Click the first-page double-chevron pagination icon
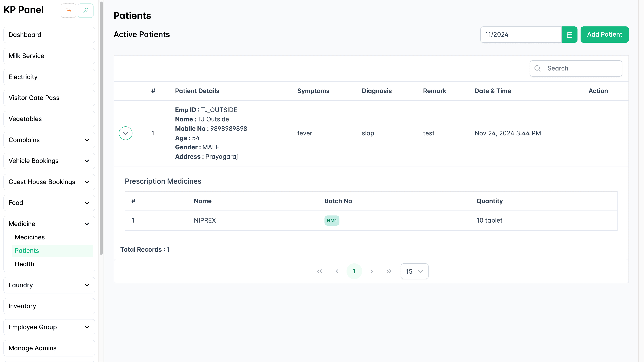 tap(320, 271)
